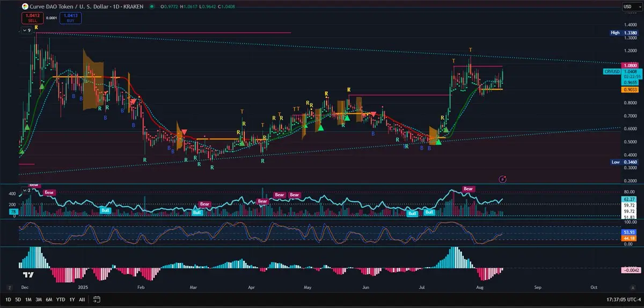This screenshot has width=644, height=308.
Task: Expand the collapsed 2 indicators legend pane
Action: [26, 190]
